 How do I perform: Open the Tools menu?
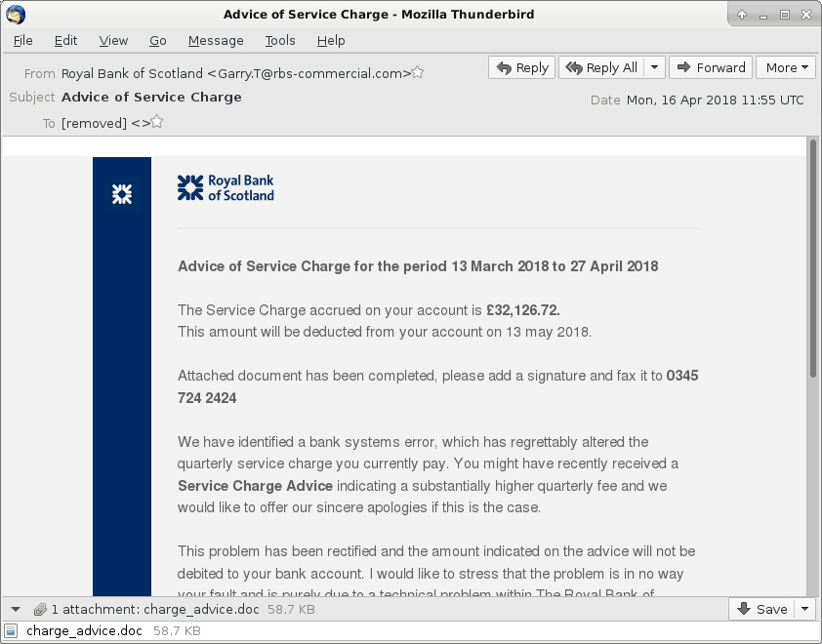click(x=280, y=41)
